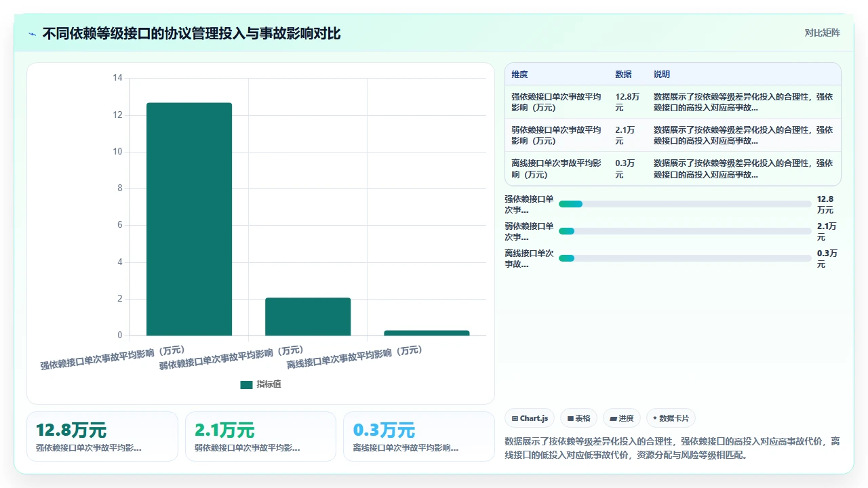The width and height of the screenshot is (868, 488).
Task: Select table cell 弱依赖接口单次事故平均影响
Action: tap(556, 136)
